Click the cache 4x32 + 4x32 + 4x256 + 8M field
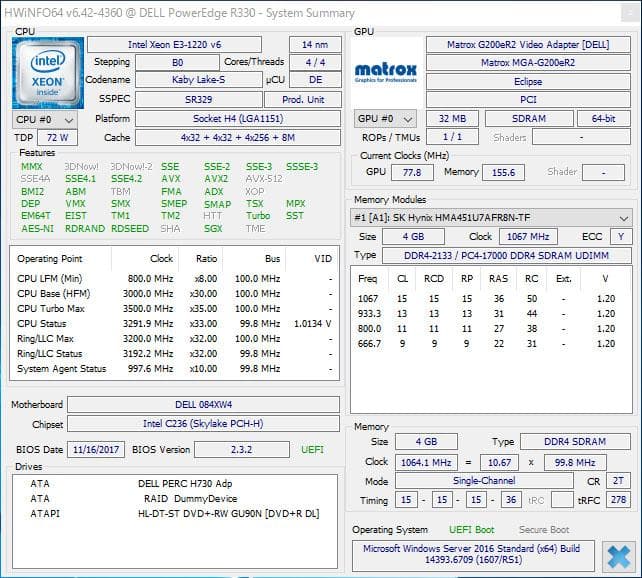The width and height of the screenshot is (642, 578). [238, 138]
